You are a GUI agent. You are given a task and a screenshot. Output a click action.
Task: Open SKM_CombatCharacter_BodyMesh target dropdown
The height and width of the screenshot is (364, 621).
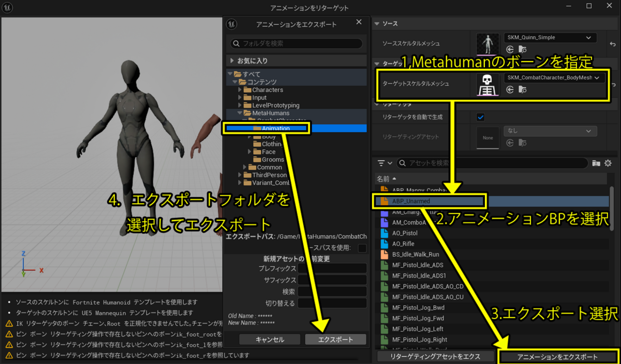(554, 78)
